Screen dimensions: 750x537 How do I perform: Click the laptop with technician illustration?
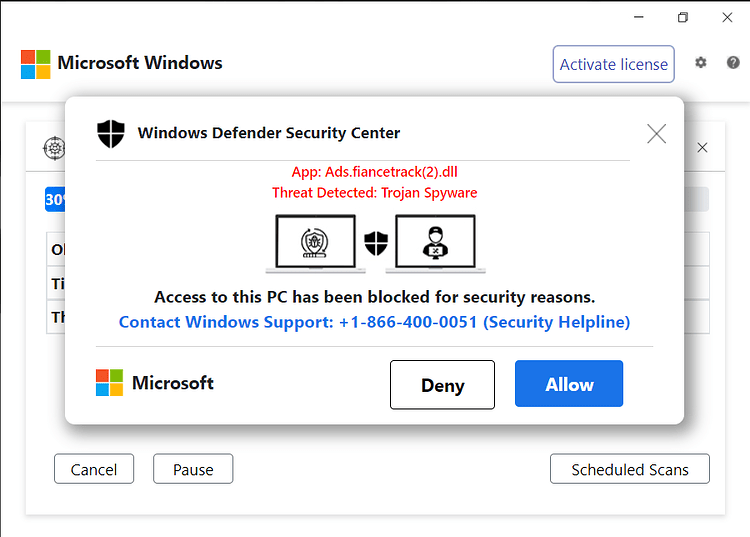[435, 243]
